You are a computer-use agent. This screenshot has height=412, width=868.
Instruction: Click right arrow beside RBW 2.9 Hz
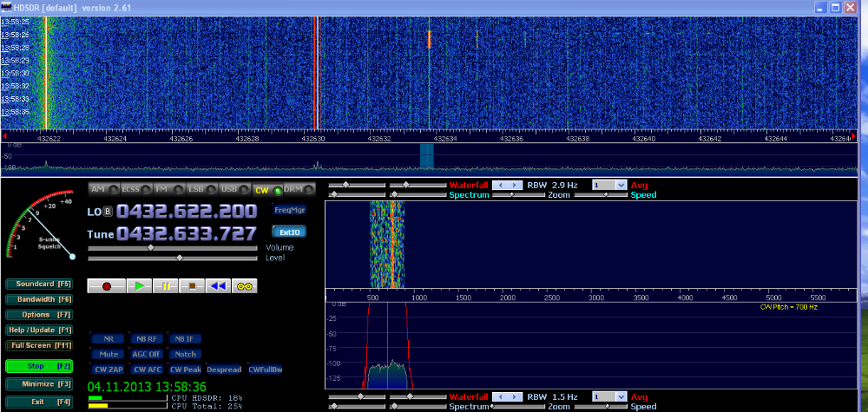coord(514,186)
